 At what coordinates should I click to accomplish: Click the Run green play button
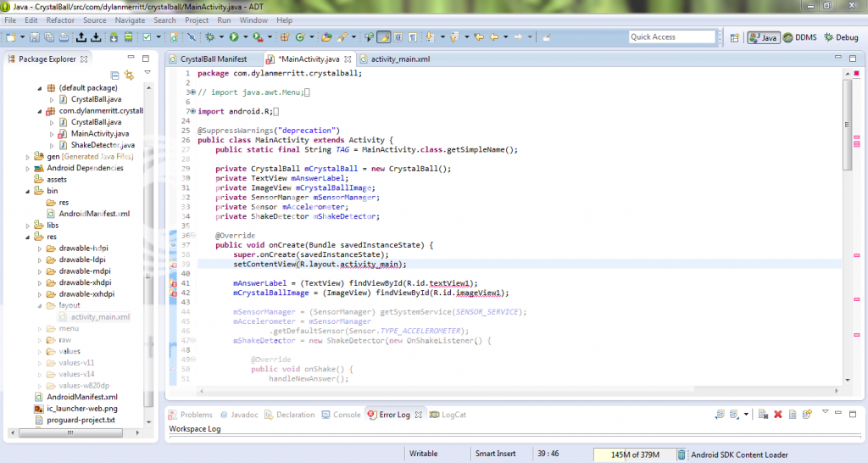pyautogui.click(x=232, y=37)
